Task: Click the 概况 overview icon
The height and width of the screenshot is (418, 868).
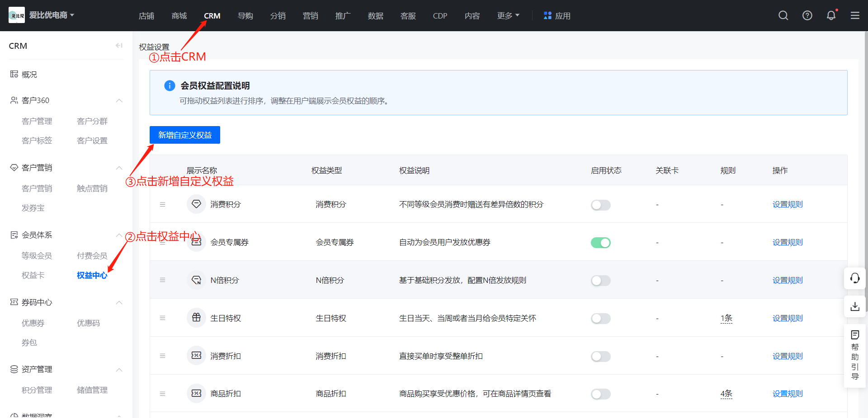Action: 14,74
